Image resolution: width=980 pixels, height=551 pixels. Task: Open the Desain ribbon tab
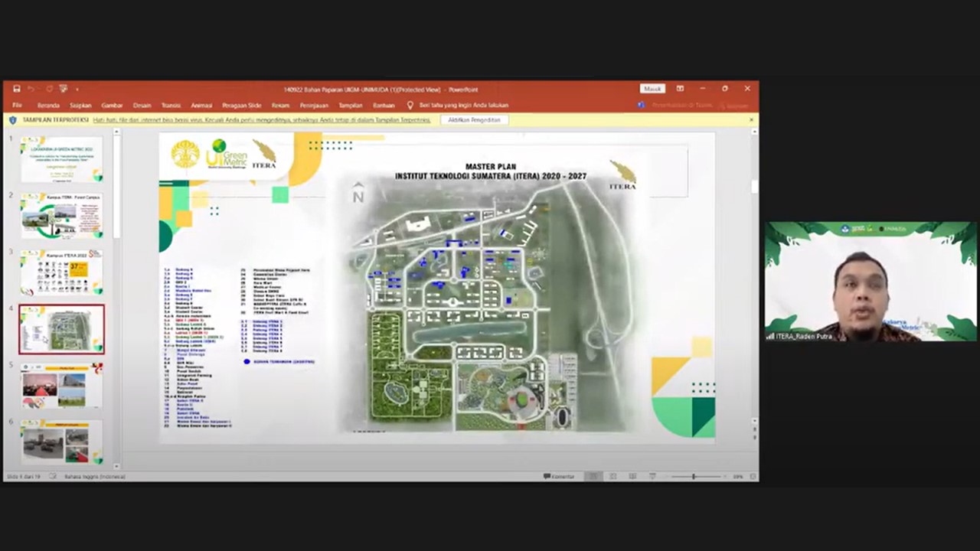pos(142,106)
